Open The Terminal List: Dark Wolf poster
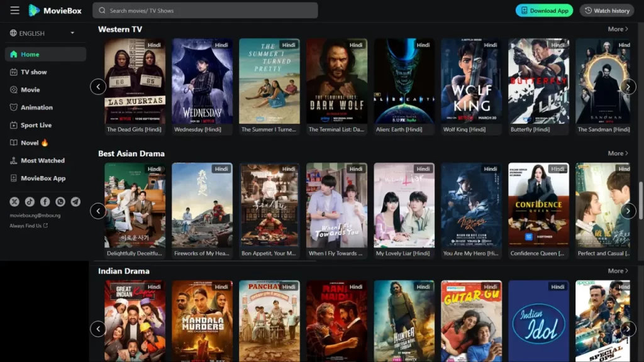The image size is (644, 362). [337, 81]
